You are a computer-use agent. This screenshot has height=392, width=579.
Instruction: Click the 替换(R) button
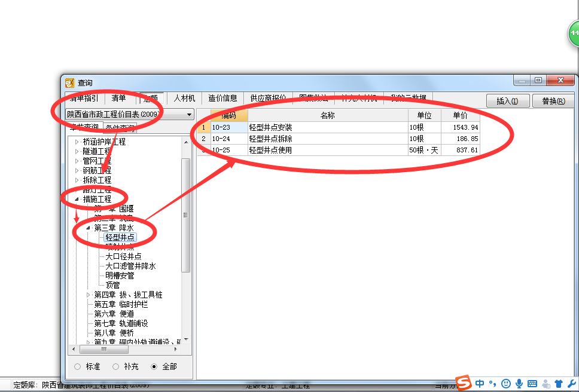click(553, 100)
